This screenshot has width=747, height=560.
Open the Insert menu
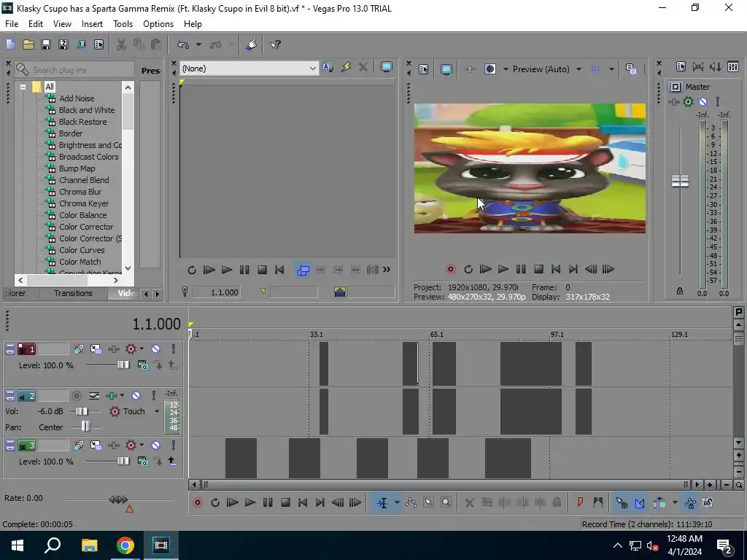pos(92,24)
